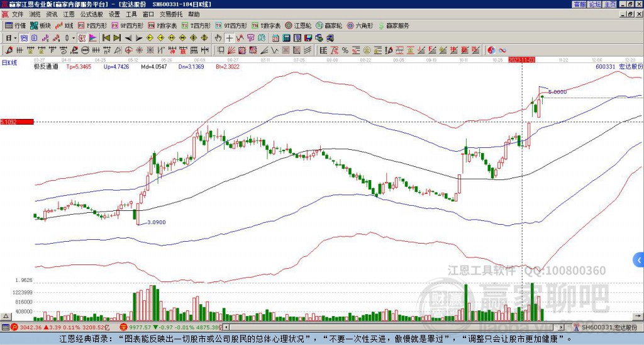
Task: Click the Tp=5.3465 indicator value
Action: 79,66
